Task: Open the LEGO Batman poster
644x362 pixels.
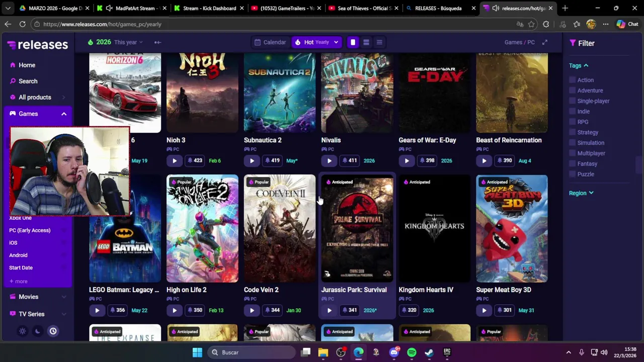Action: tap(125, 229)
